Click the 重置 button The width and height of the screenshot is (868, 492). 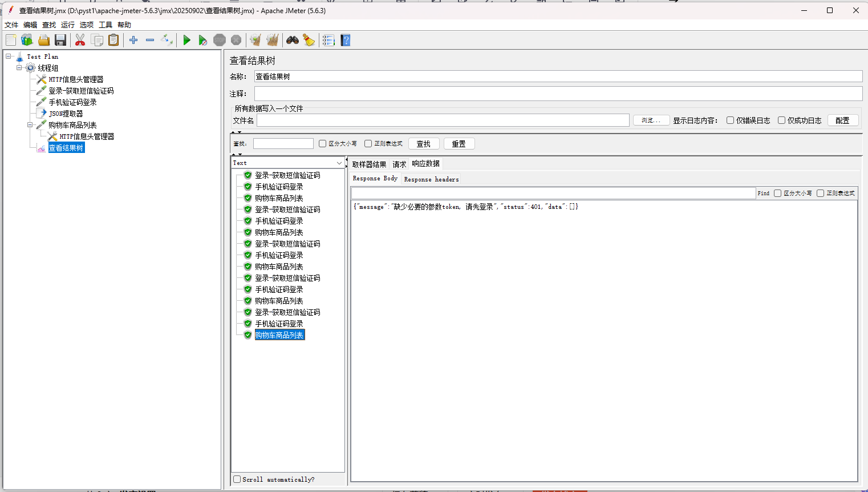pyautogui.click(x=459, y=144)
